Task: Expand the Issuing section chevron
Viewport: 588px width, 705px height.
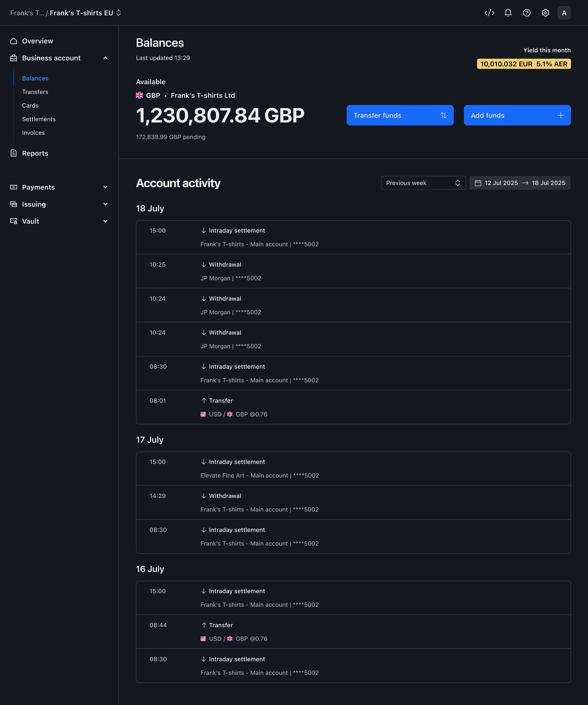Action: 105,204
